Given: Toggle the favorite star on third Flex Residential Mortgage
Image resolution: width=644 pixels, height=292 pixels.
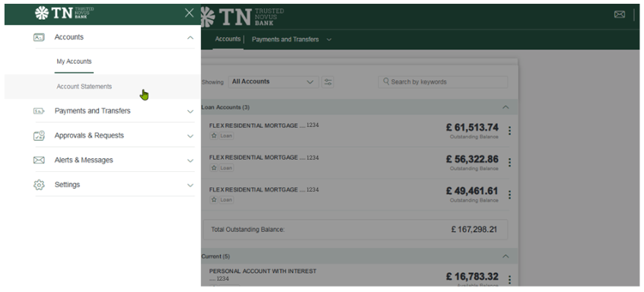Looking at the screenshot, I should coord(214,200).
